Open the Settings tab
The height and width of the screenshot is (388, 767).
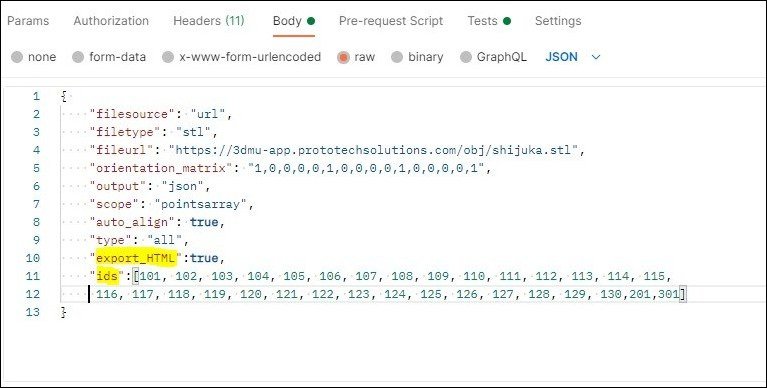pyautogui.click(x=558, y=21)
